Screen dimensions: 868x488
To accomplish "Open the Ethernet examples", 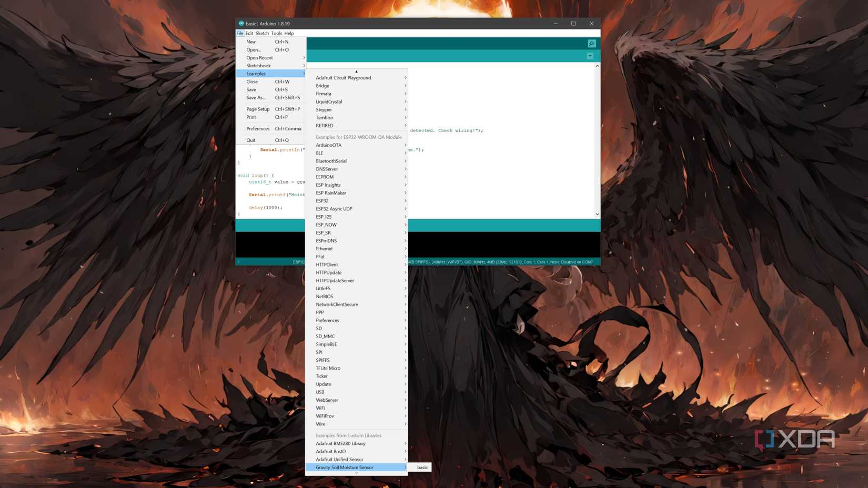I will pos(357,249).
